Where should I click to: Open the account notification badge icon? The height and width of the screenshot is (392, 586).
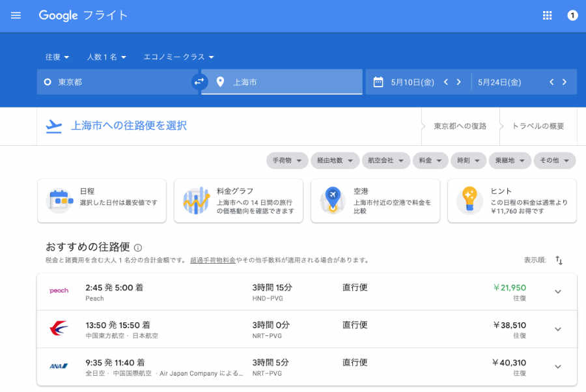[x=572, y=16]
